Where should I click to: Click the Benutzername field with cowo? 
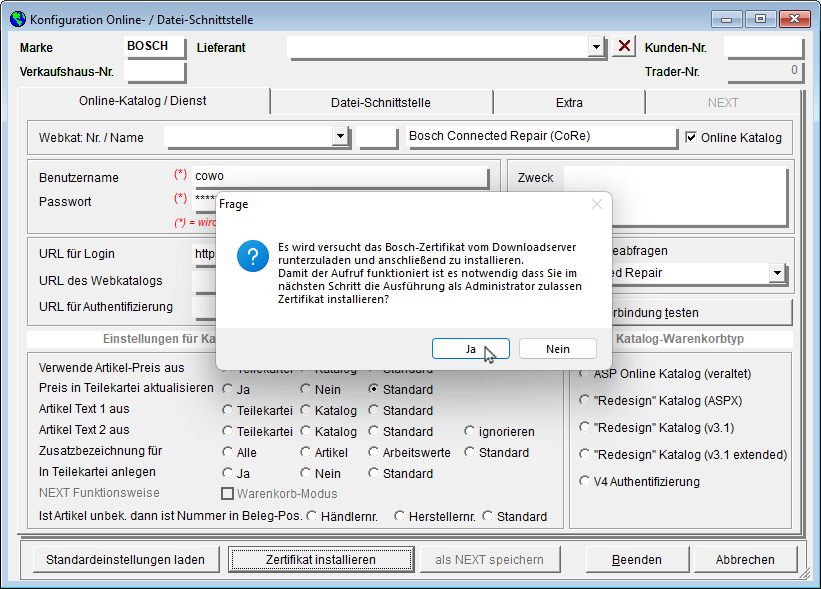click(339, 176)
